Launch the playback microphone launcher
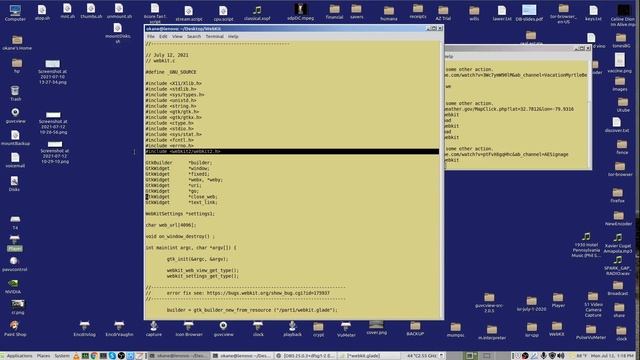This screenshot has width=640, height=360. coord(292,329)
